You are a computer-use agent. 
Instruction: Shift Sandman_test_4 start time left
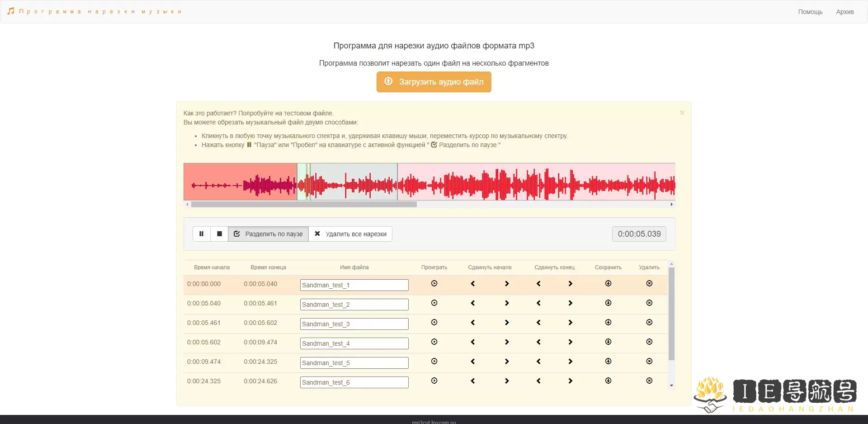click(473, 342)
